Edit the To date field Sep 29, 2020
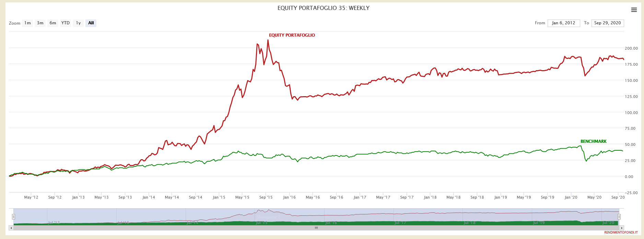Image resolution: width=644 pixels, height=239 pixels. 607,23
